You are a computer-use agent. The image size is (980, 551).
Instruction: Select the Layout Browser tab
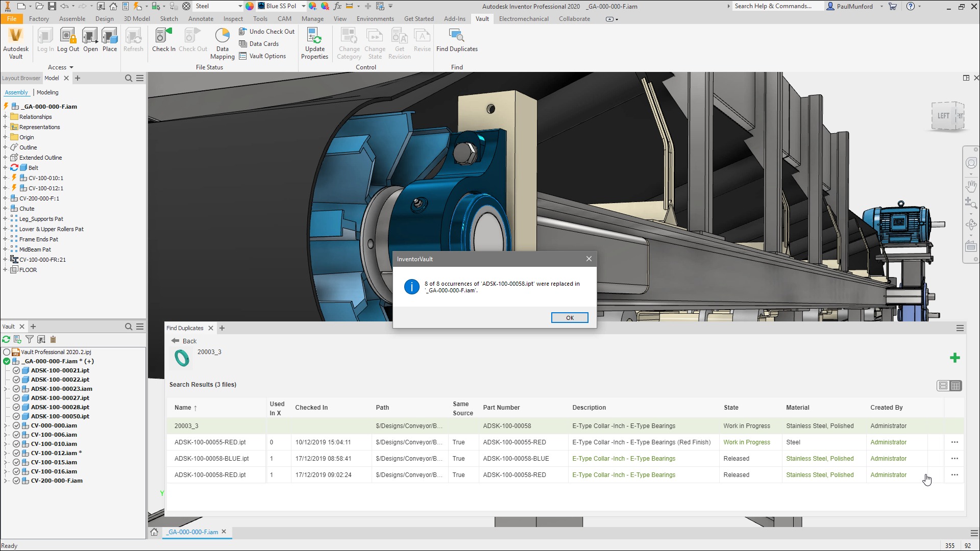[x=21, y=78]
